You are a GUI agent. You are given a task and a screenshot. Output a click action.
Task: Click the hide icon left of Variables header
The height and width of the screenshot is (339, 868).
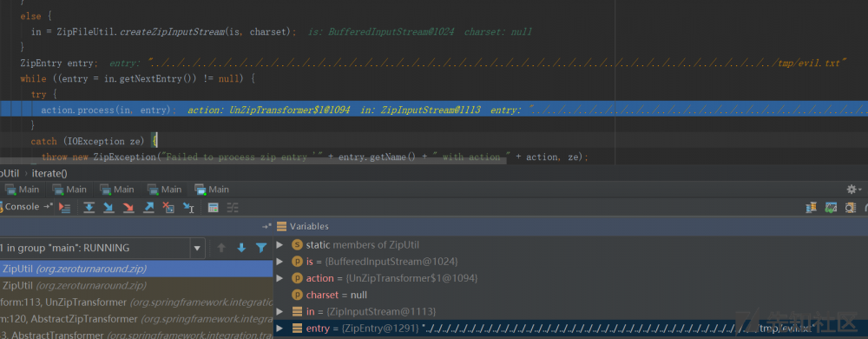point(266,226)
